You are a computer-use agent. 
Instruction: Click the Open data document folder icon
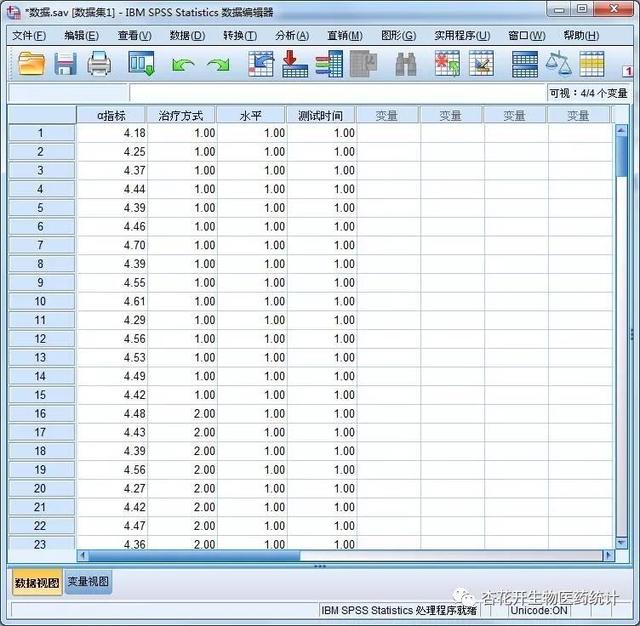point(31,63)
